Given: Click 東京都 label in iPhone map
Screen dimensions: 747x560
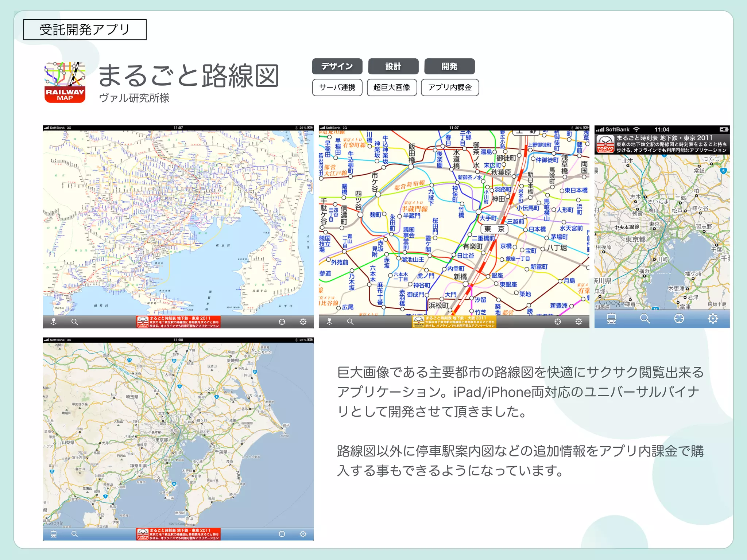Looking at the screenshot, I should tap(635, 240).
